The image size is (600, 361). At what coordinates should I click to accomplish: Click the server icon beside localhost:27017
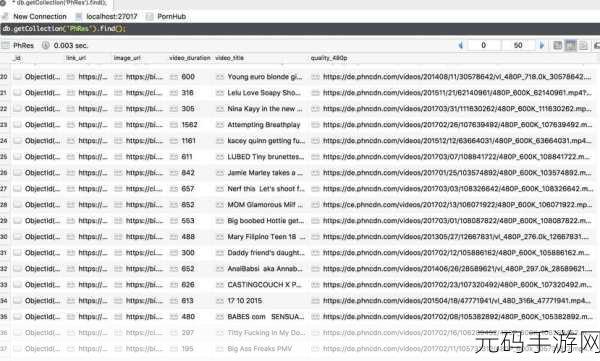click(79, 16)
